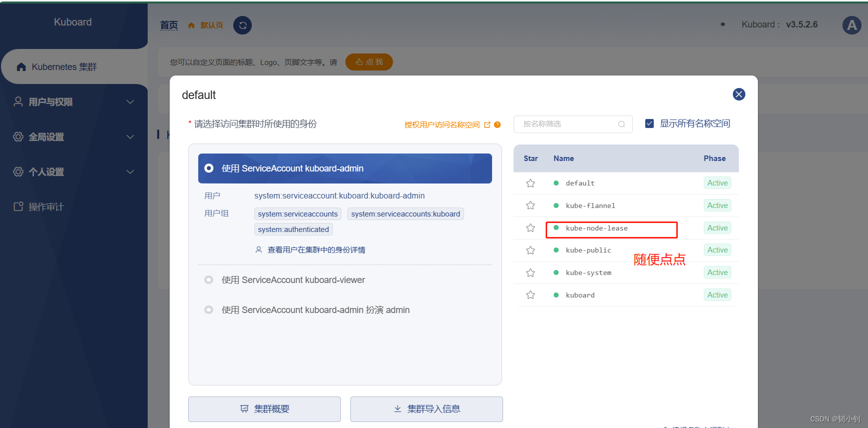Viewport: 868px width, 428px height.
Task: Expand 用户与权限 menu chevron
Action: click(x=130, y=102)
